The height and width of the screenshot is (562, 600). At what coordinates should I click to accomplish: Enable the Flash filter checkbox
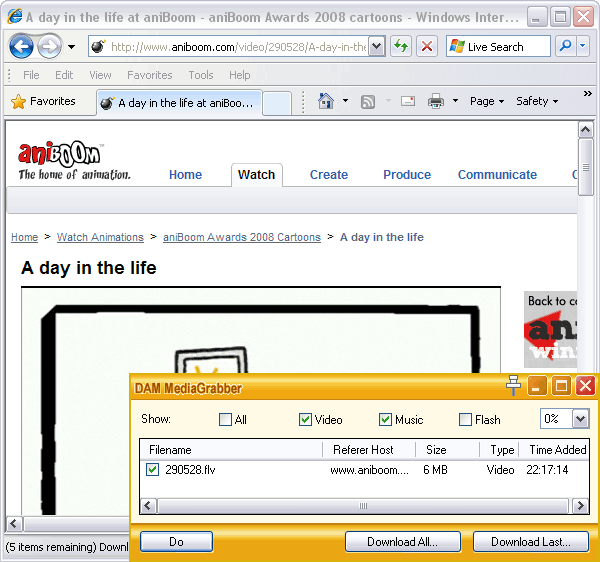tap(465, 420)
